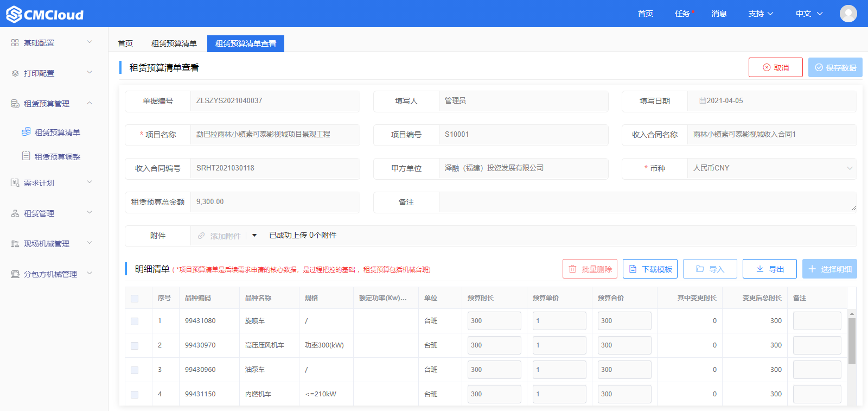The width and height of the screenshot is (868, 411).
Task: Click the scrollbar up arrow in table
Action: tap(852, 314)
